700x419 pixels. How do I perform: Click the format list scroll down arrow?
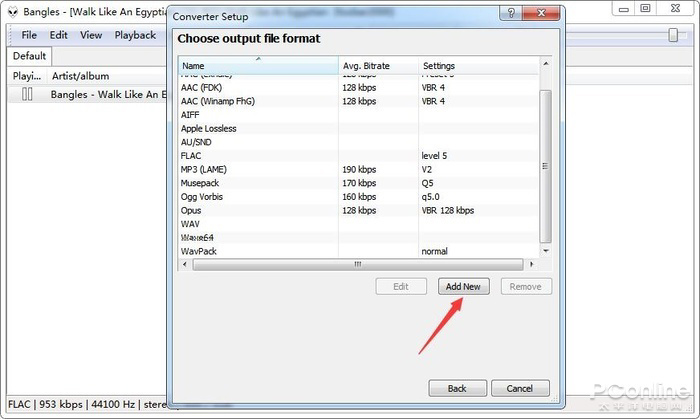point(546,251)
